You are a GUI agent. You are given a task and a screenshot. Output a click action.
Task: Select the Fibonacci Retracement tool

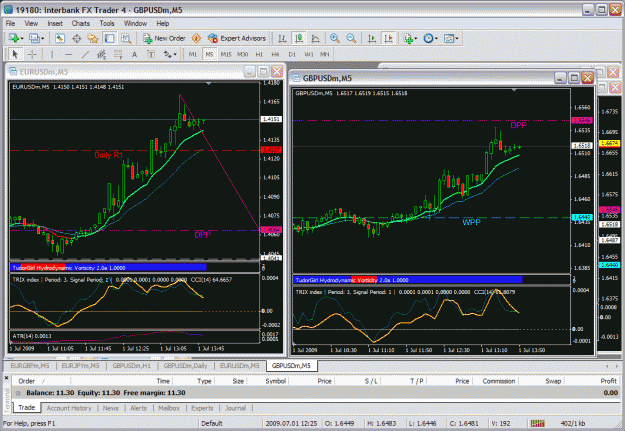coord(118,54)
